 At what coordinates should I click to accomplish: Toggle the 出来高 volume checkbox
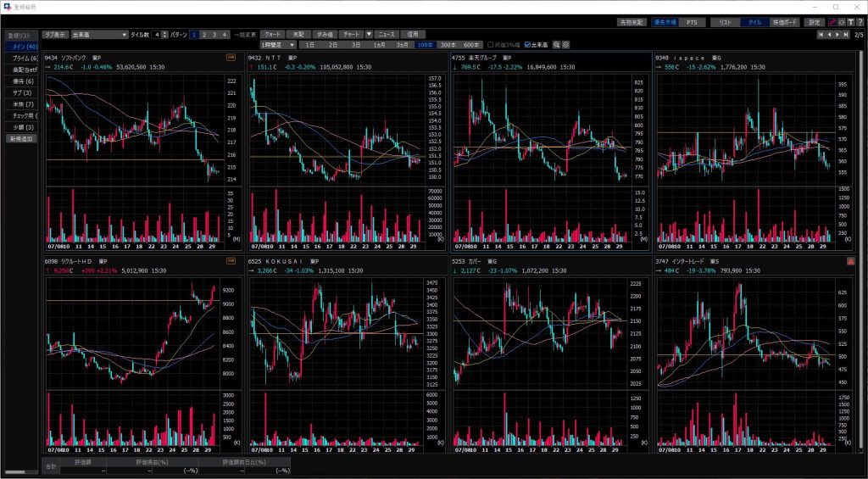click(x=528, y=44)
